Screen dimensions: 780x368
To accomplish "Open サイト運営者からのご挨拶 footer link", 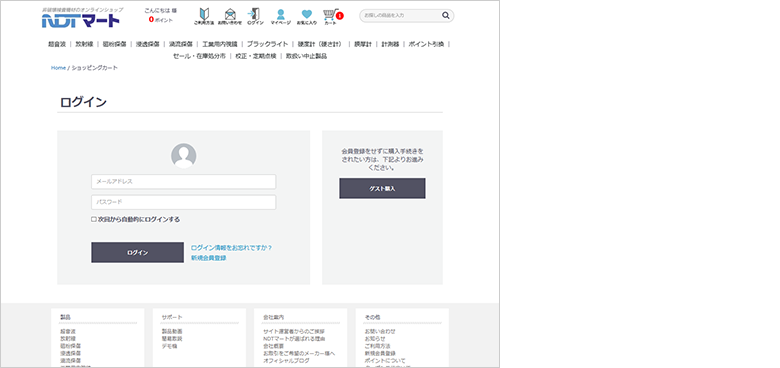I will 294,331.
